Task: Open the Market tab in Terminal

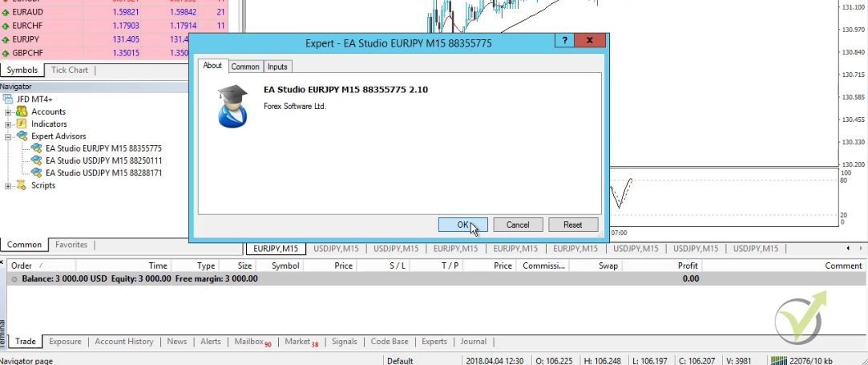Action: tap(301, 342)
